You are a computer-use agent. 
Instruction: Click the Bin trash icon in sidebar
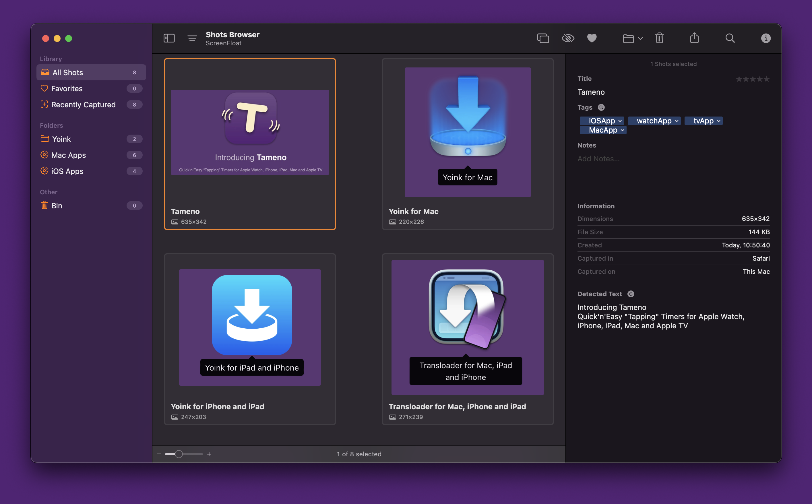[x=44, y=205]
